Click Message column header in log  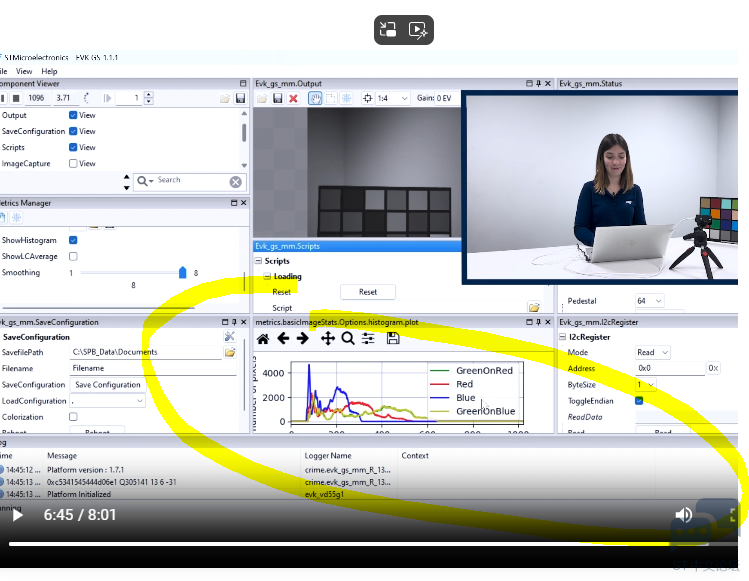[62, 456]
